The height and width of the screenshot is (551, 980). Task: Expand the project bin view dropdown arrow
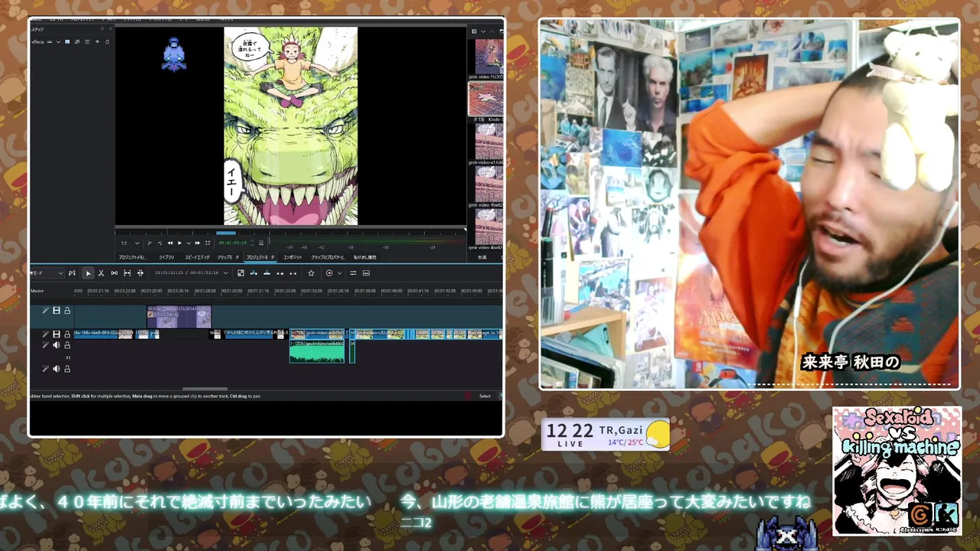click(482, 31)
